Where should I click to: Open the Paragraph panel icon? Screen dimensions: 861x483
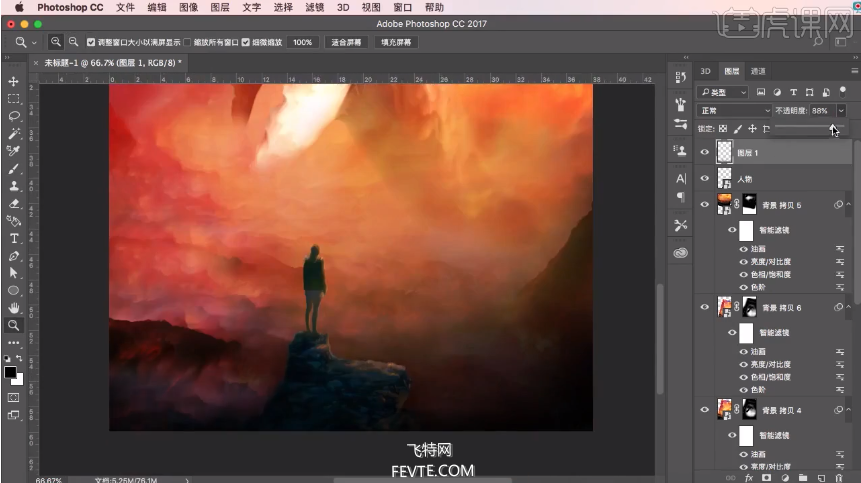tap(681, 197)
